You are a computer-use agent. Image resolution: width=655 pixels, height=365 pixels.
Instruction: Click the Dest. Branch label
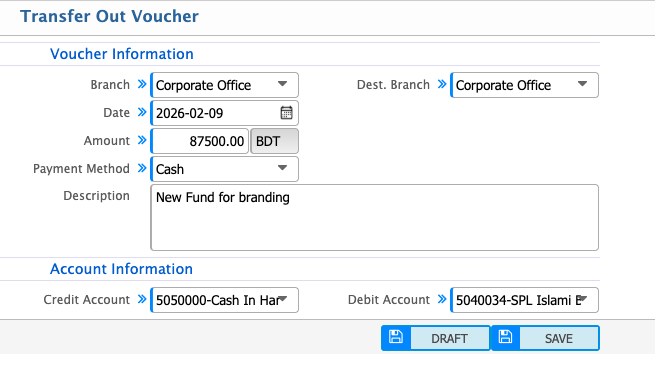click(393, 85)
